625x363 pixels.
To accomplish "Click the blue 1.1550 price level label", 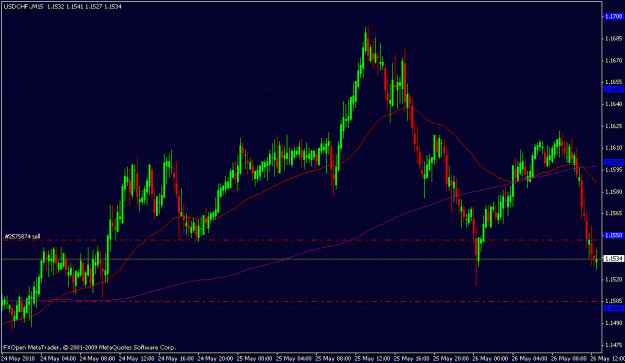I will [x=614, y=235].
